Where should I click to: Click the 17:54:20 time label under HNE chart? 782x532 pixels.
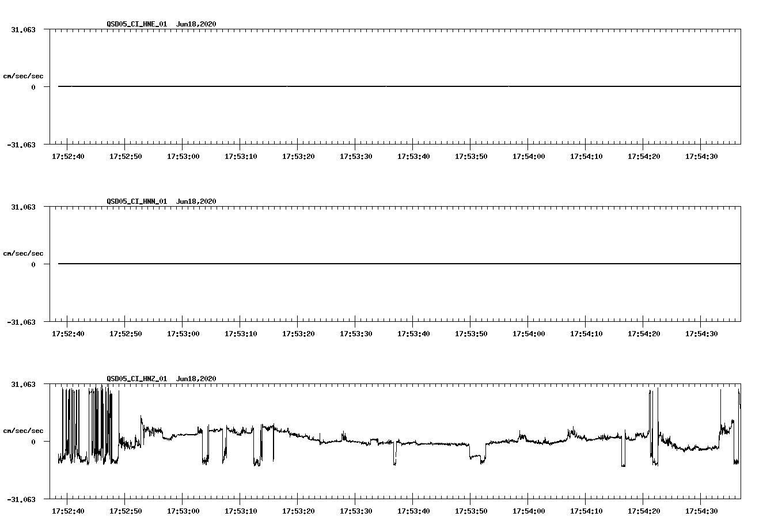click(x=644, y=157)
